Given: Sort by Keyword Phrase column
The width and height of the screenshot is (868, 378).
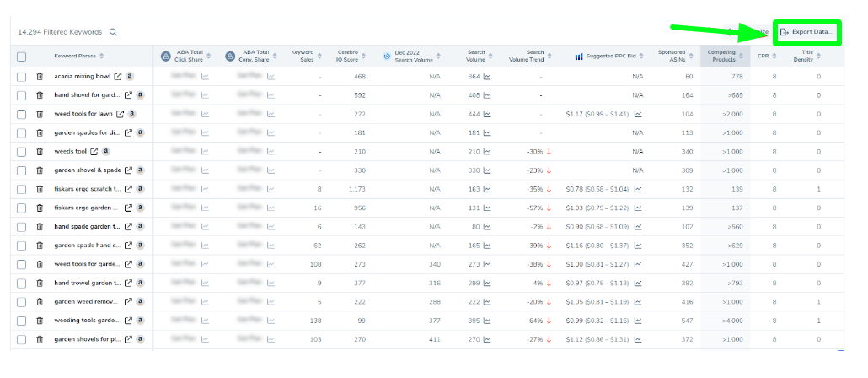Looking at the screenshot, I should [x=101, y=56].
